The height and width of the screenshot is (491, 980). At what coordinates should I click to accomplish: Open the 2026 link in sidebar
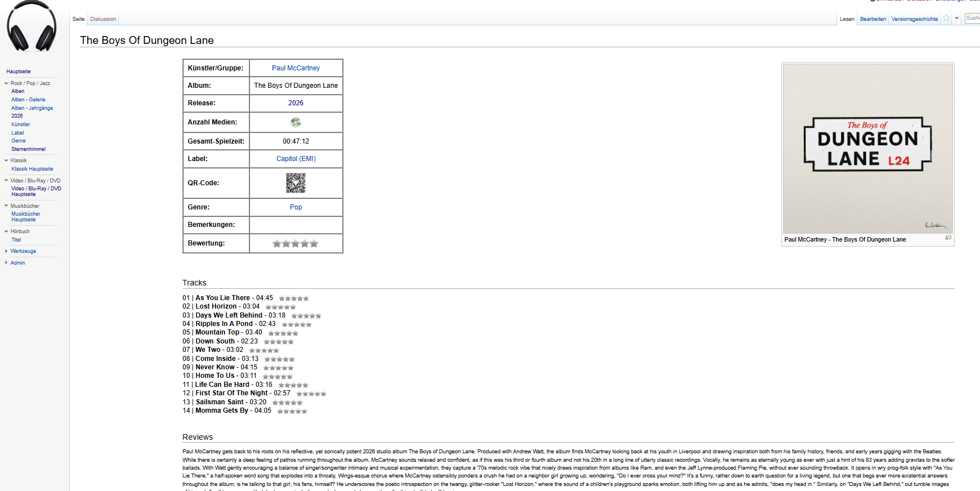coord(17,116)
